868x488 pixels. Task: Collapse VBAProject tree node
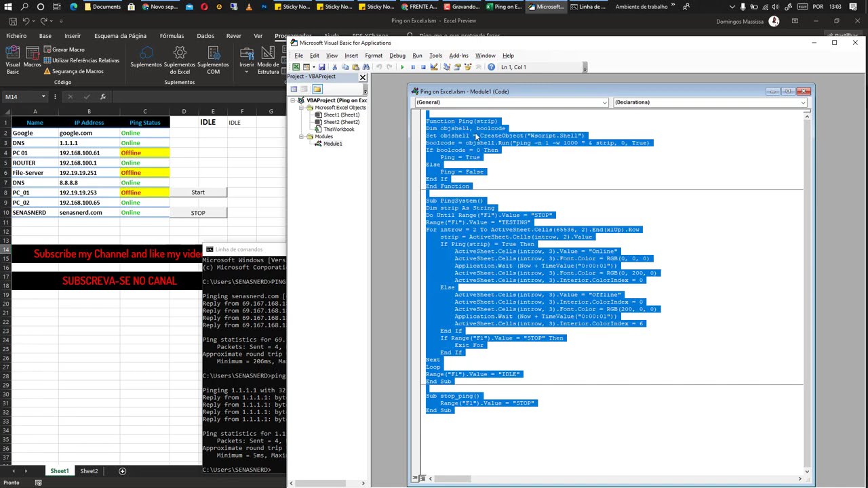click(294, 100)
